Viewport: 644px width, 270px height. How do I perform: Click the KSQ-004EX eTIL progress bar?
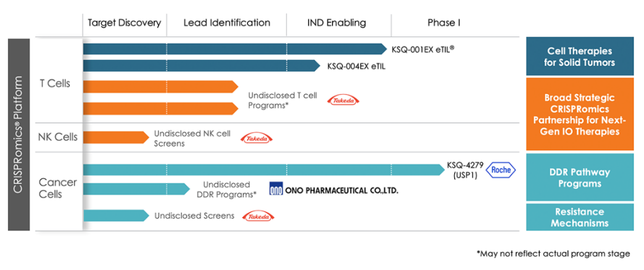pos(202,65)
